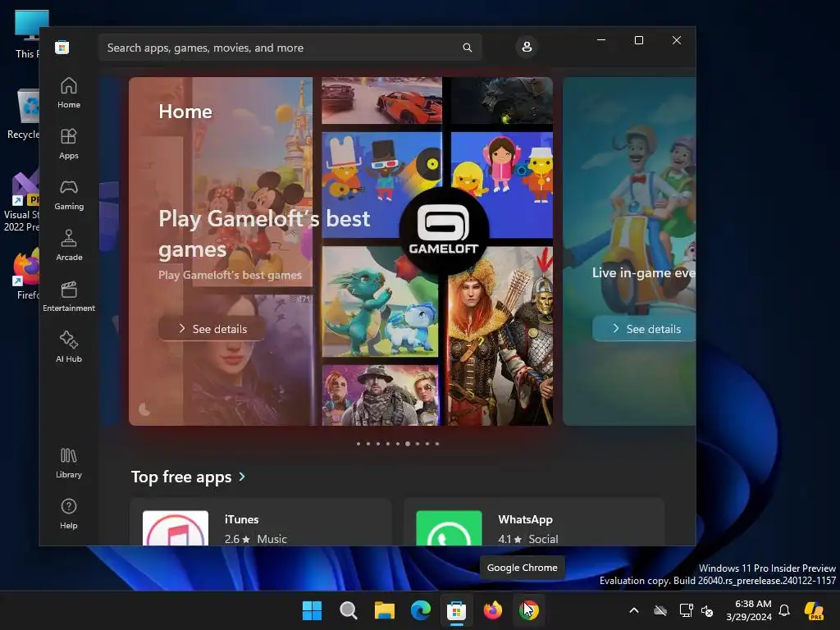Open the WhatsApp app card
The height and width of the screenshot is (630, 840).
coord(534,523)
